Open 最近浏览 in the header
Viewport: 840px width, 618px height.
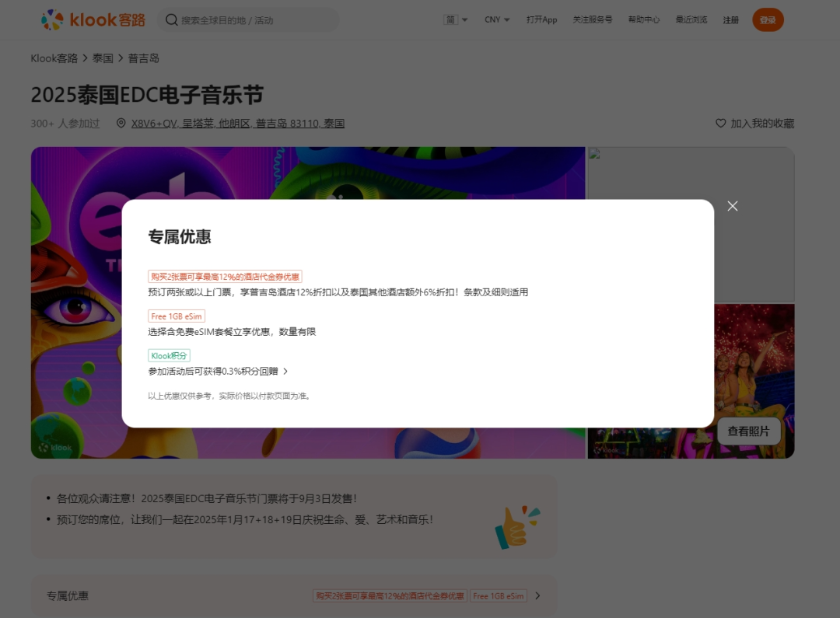[691, 19]
